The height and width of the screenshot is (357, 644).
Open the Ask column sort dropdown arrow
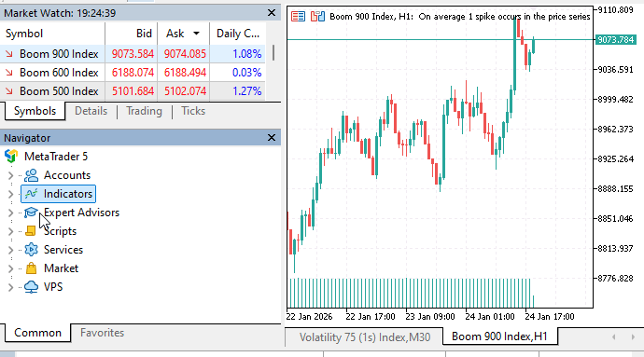pyautogui.click(x=196, y=34)
